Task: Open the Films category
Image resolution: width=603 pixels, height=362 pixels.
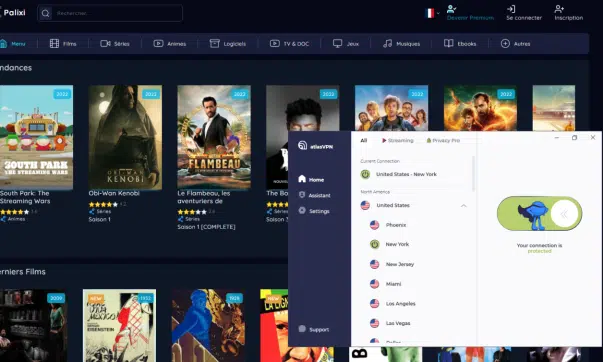Action: 63,43
